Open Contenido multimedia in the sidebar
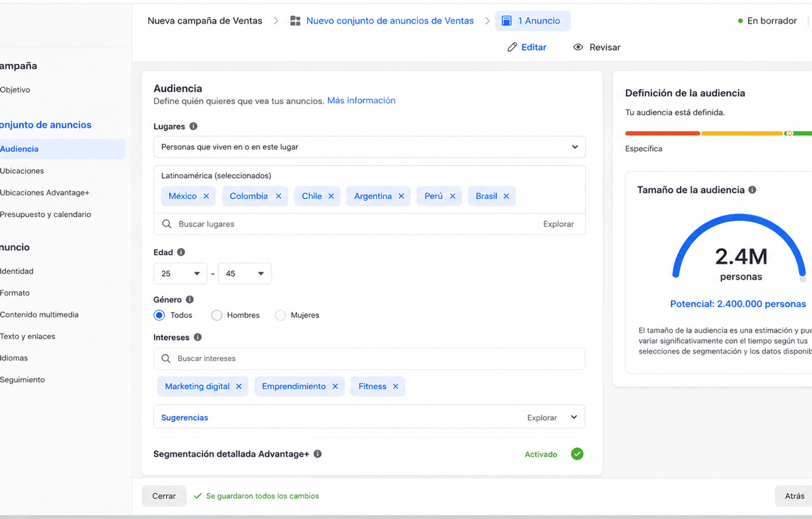The width and height of the screenshot is (812, 519). point(39,315)
